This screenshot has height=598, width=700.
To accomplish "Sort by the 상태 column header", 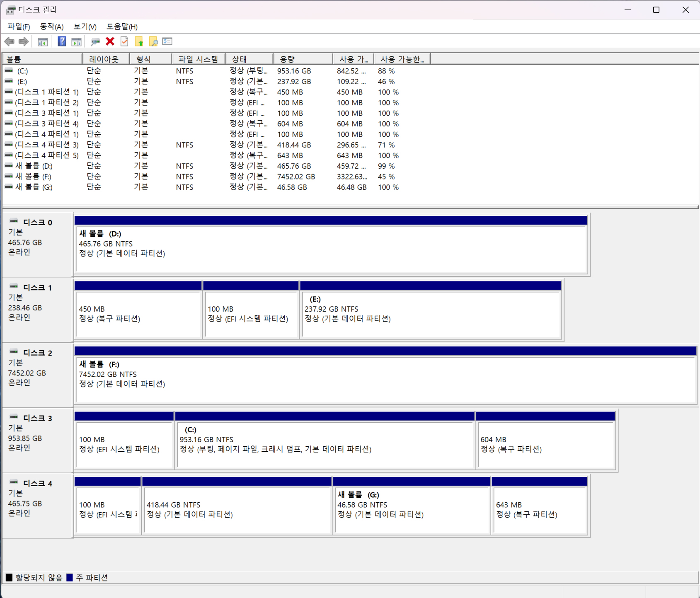I will tap(249, 59).
